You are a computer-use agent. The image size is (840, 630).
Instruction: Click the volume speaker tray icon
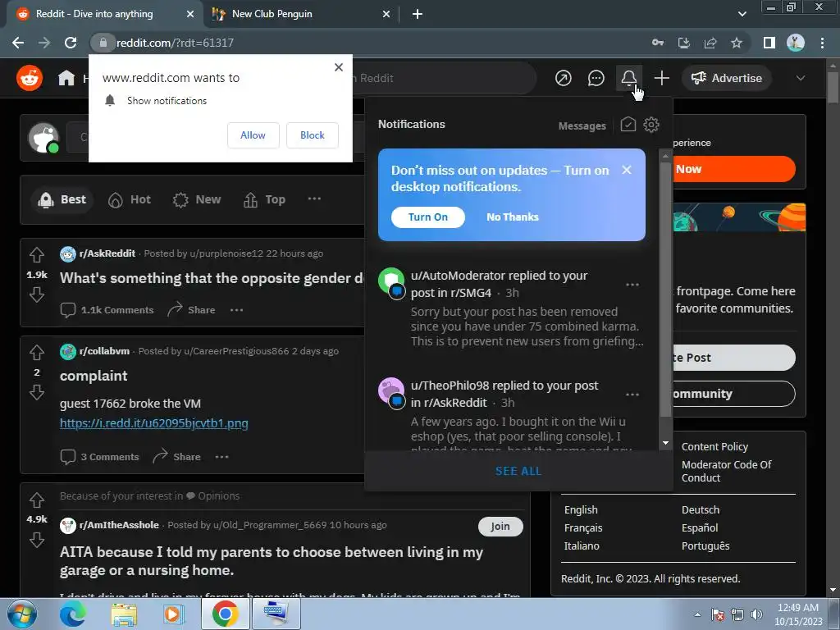pos(756,614)
